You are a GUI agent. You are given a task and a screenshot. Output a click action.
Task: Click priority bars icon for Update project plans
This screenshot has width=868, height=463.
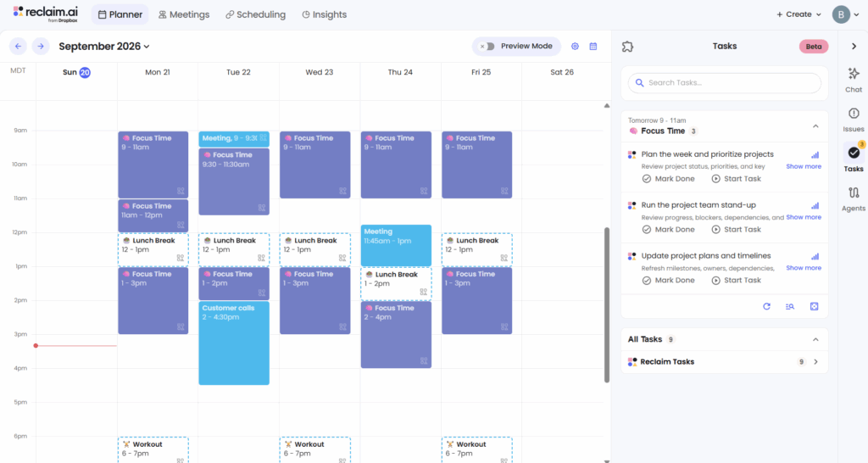pos(815,256)
